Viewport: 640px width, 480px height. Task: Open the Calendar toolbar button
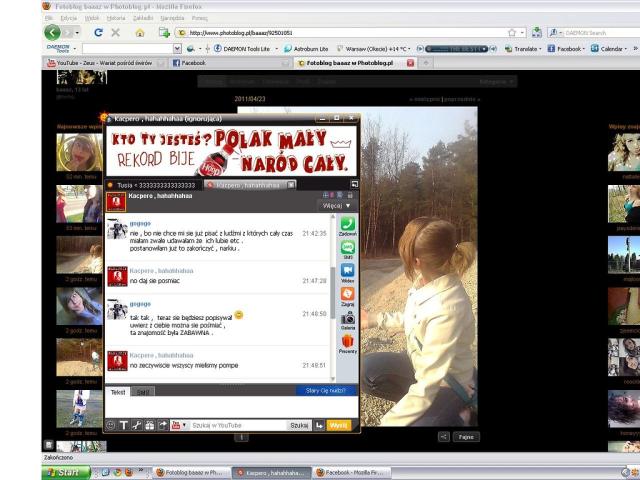[x=607, y=49]
